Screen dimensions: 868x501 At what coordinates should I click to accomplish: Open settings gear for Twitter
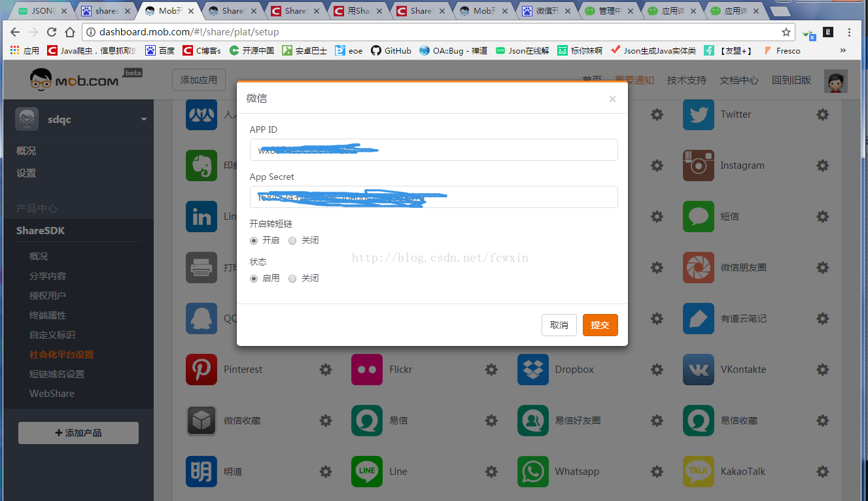[x=822, y=114]
